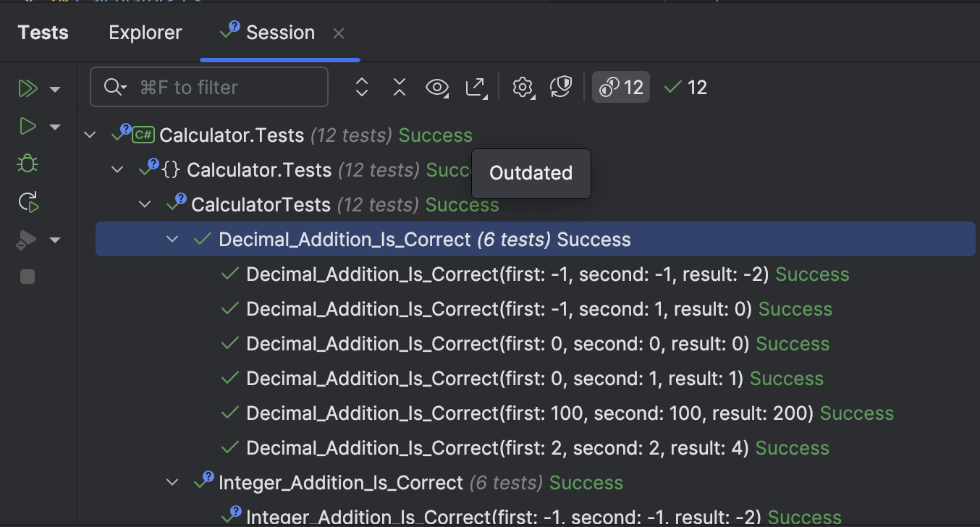The image size is (980, 527).
Task: Toggle the total tests count filter showing 12
Action: point(620,87)
